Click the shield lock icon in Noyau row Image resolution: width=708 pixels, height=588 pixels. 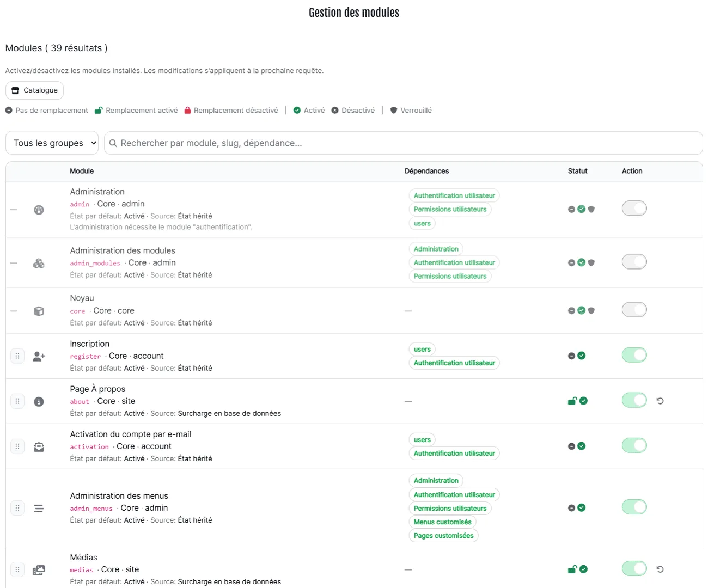tap(591, 311)
